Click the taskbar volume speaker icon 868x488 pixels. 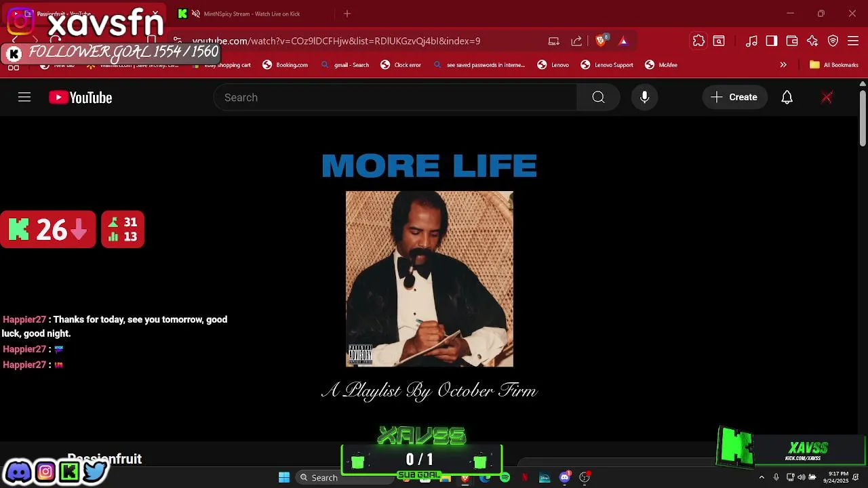802,477
